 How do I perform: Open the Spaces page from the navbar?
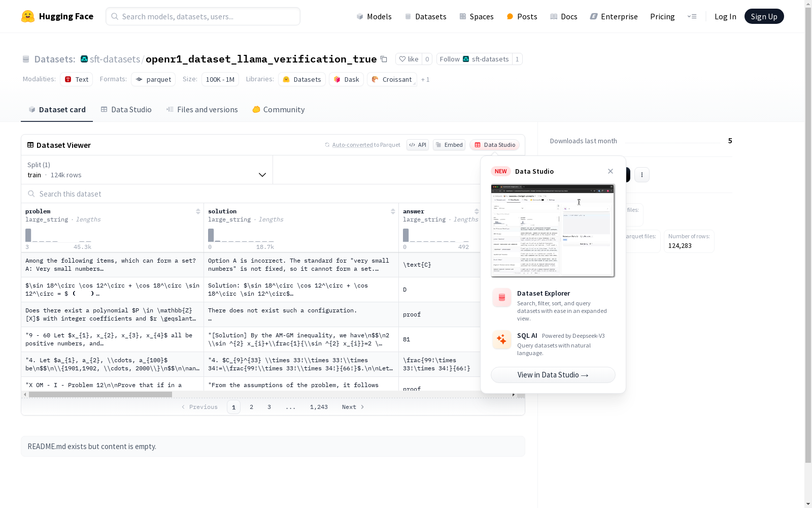pos(477,16)
